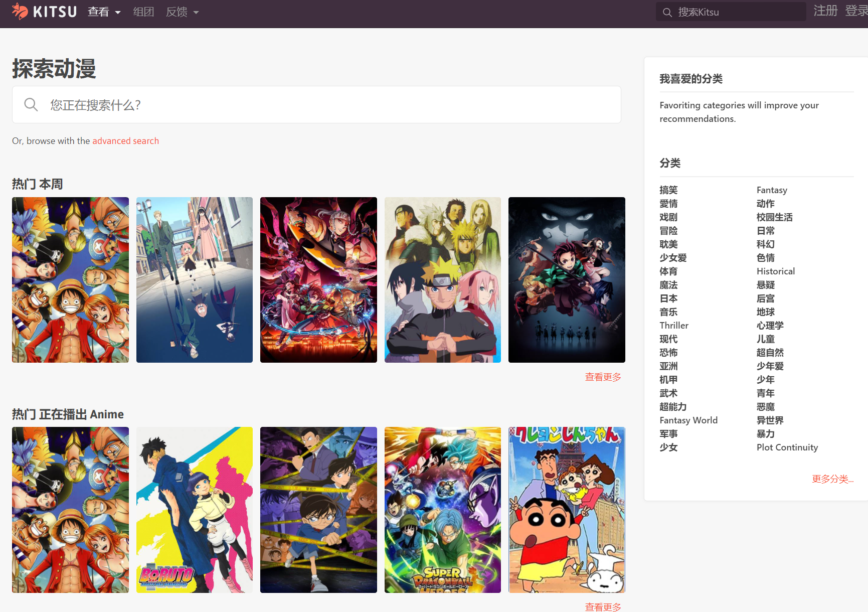The image size is (868, 612).
Task: Open the 查看 dropdown menu
Action: pyautogui.click(x=104, y=12)
